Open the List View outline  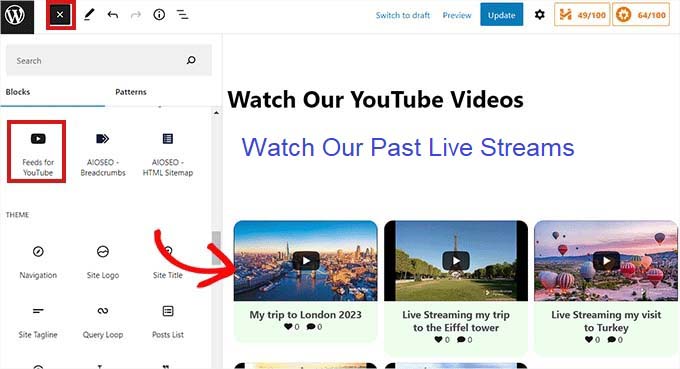(x=183, y=15)
